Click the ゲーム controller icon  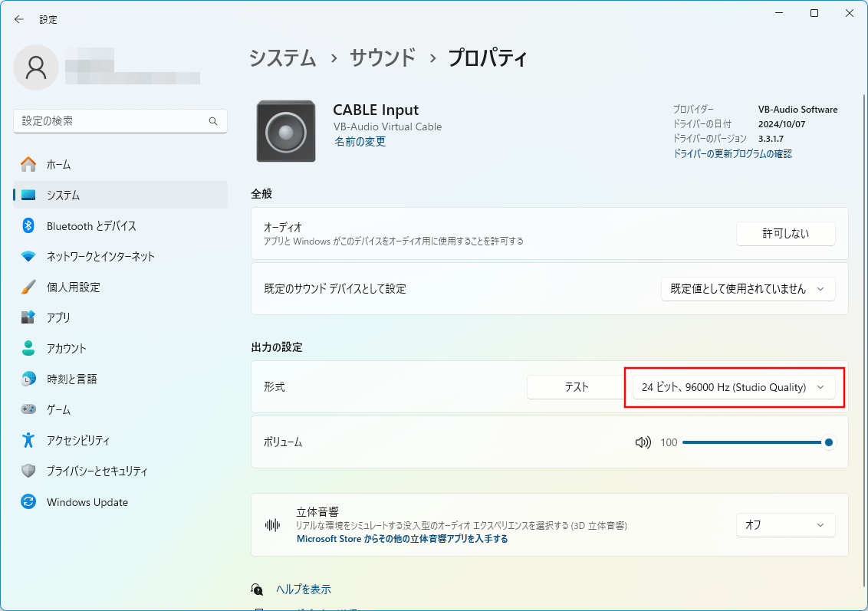28,409
